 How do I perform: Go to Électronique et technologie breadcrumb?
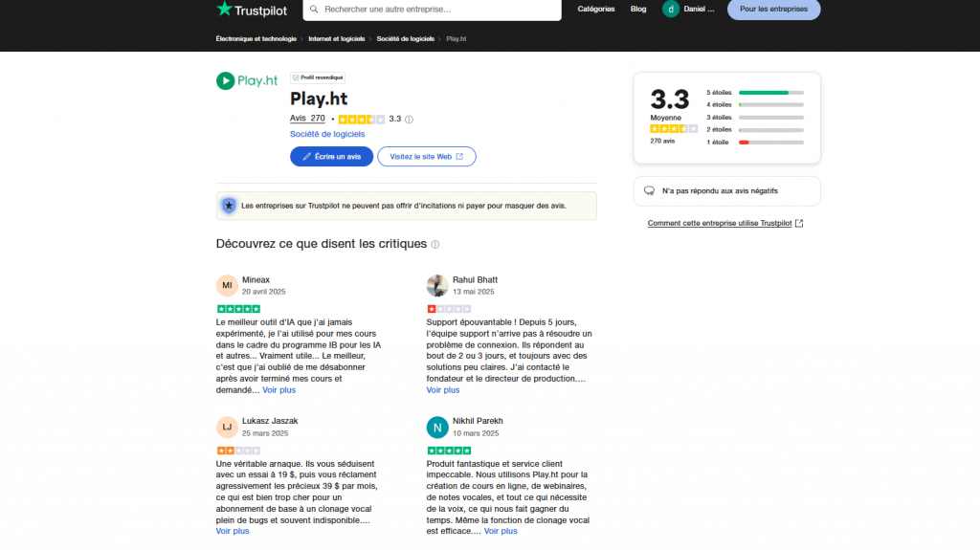pos(256,39)
